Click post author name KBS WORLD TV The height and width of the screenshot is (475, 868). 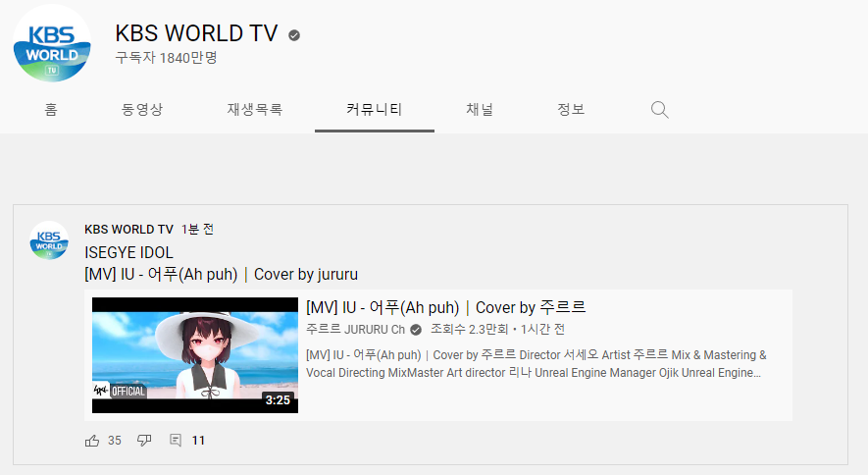pyautogui.click(x=129, y=230)
